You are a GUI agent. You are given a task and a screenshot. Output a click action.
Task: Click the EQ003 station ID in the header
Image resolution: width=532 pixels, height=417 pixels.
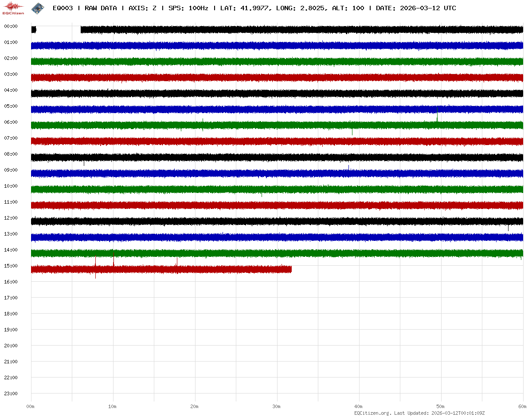point(62,8)
